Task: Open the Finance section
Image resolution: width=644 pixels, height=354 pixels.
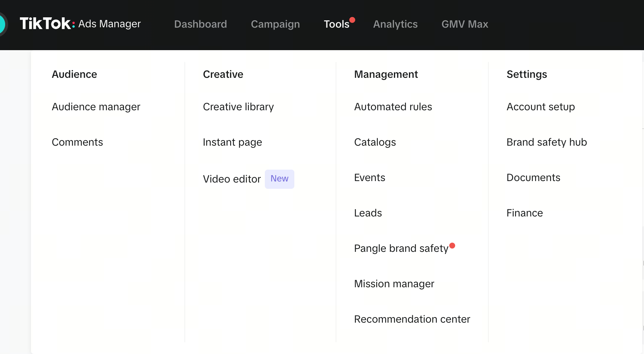Action: coord(524,213)
